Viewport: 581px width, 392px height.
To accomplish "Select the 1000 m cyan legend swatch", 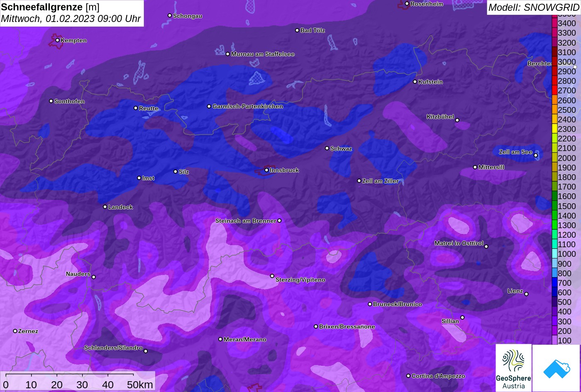I will tap(554, 254).
